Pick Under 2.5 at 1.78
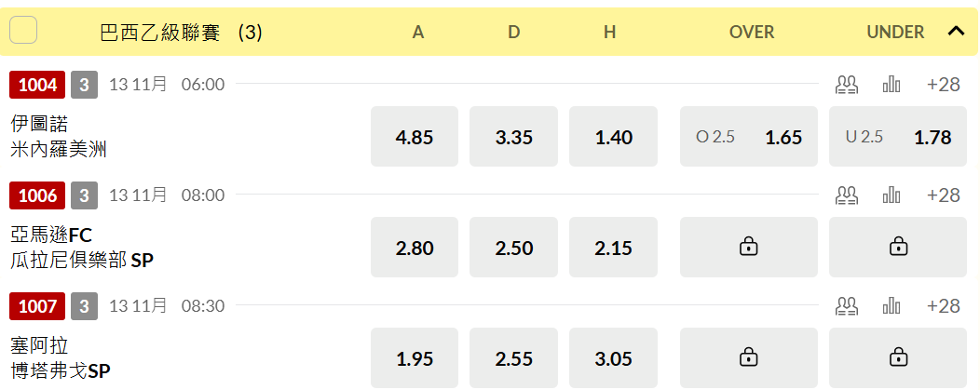The width and height of the screenshot is (980, 390). coord(897,136)
